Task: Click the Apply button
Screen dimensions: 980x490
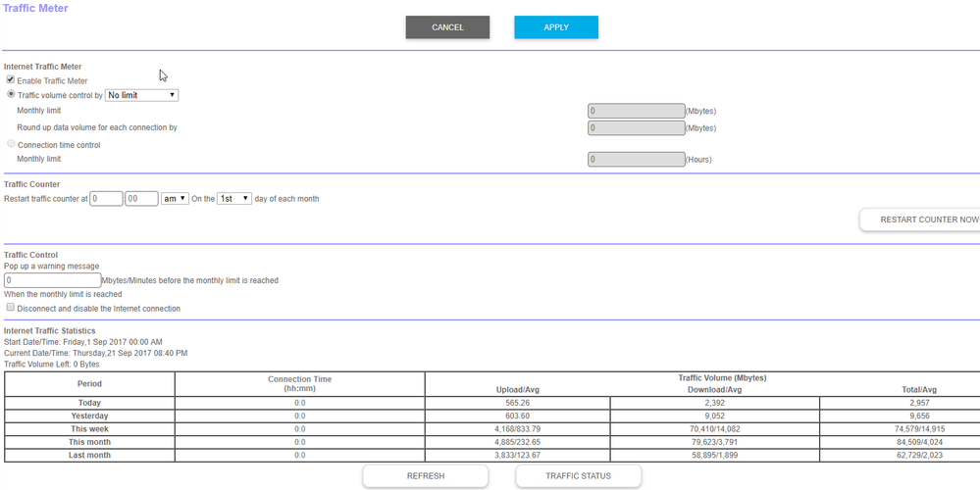Action: [555, 27]
